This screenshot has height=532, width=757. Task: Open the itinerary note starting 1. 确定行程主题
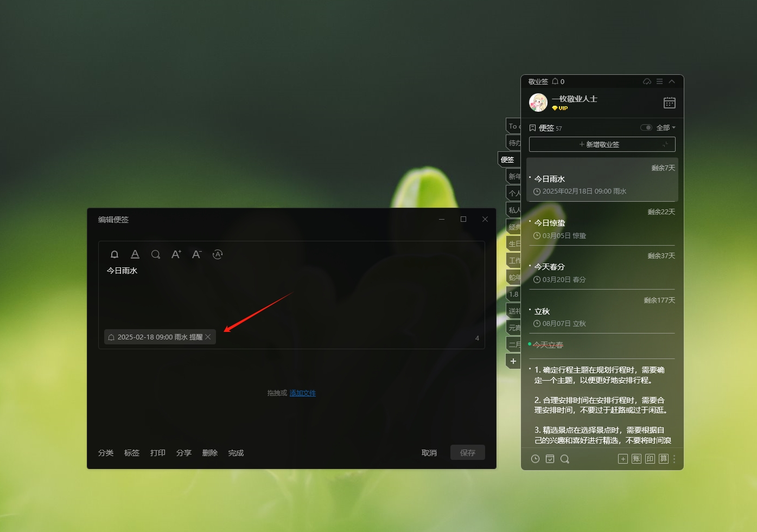click(x=602, y=405)
